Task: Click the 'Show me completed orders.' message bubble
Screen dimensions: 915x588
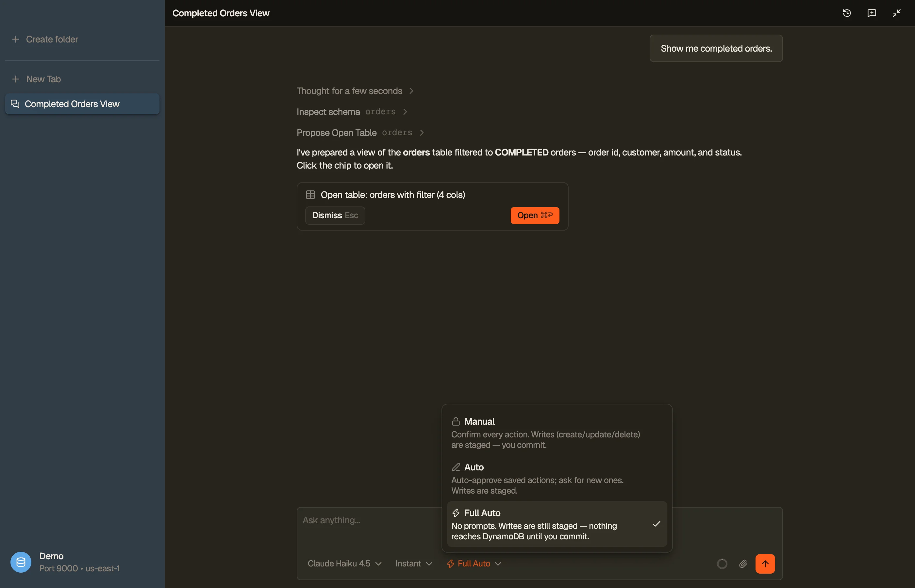Action: pyautogui.click(x=716, y=48)
